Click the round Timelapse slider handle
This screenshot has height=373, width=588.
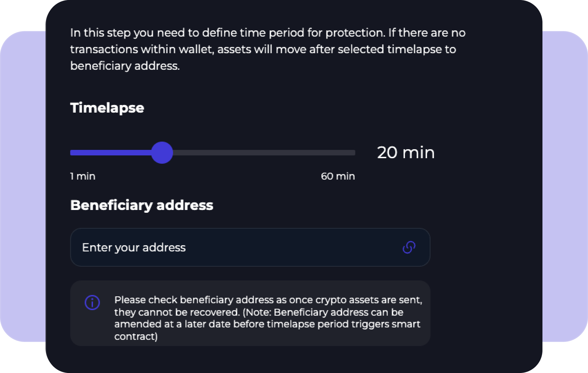[x=162, y=153]
